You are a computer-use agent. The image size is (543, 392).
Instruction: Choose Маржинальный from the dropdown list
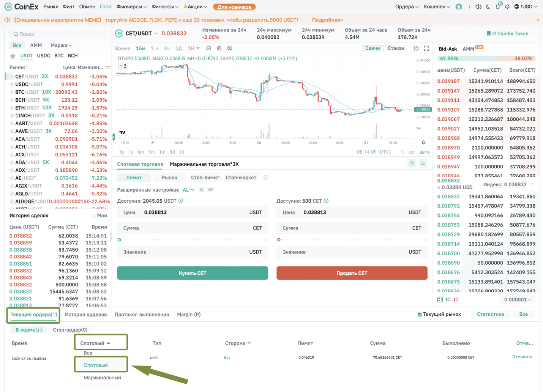tap(102, 378)
